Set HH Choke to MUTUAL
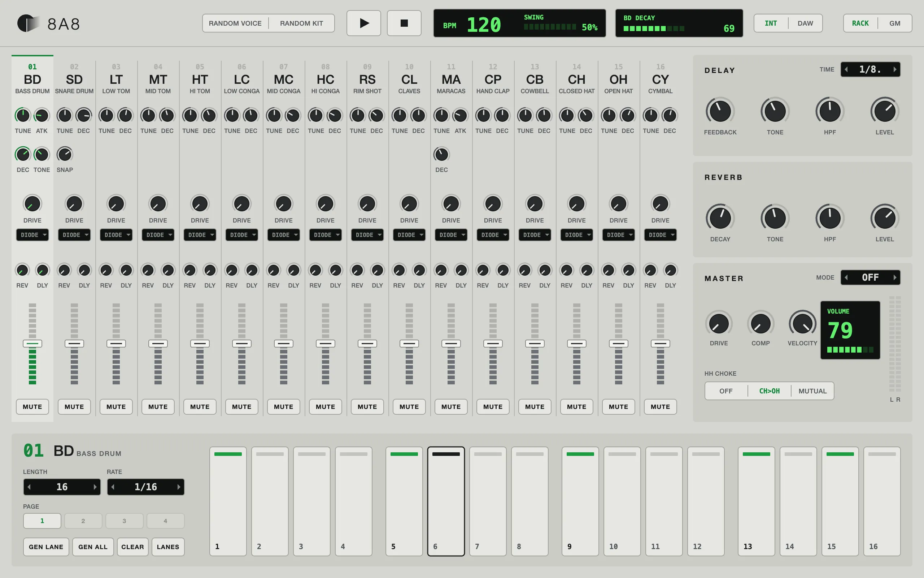 (812, 391)
